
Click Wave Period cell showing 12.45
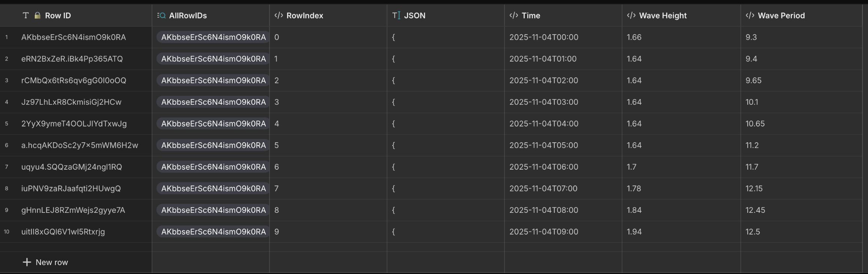[x=755, y=210]
